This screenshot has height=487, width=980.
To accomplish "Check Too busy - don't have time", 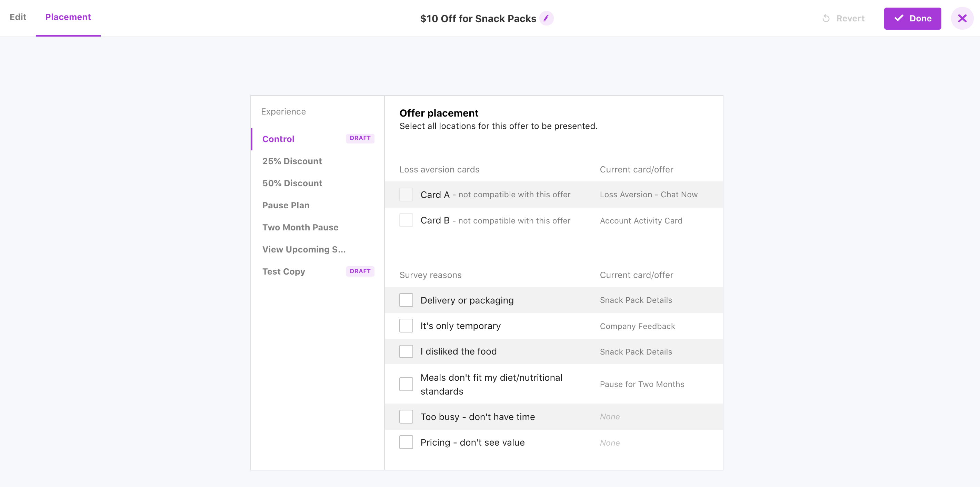I will 406,417.
